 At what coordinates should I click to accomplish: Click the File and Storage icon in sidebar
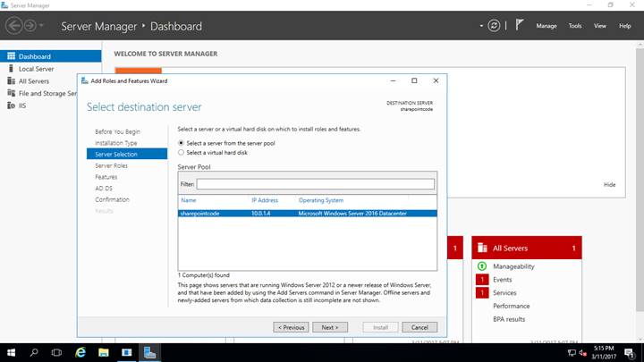[x=11, y=93]
